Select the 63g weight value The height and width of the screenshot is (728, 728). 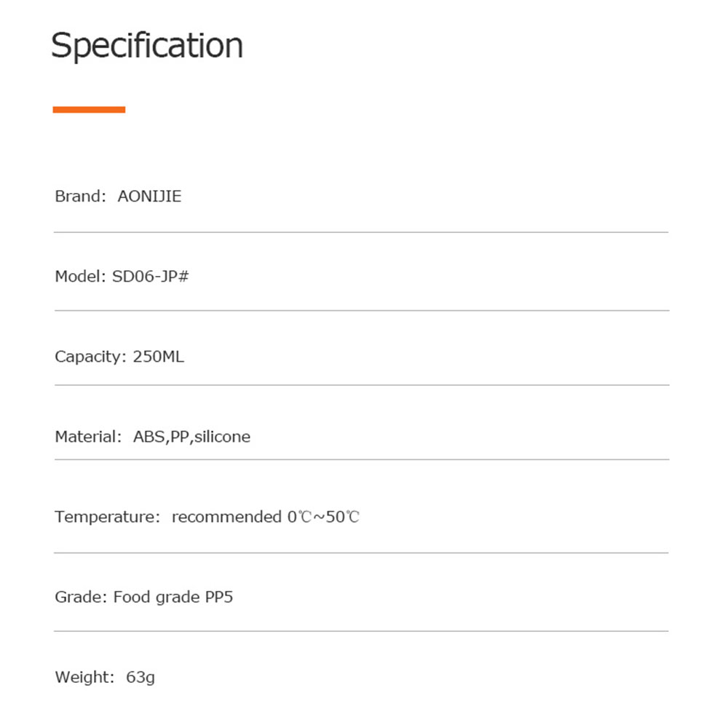click(141, 678)
